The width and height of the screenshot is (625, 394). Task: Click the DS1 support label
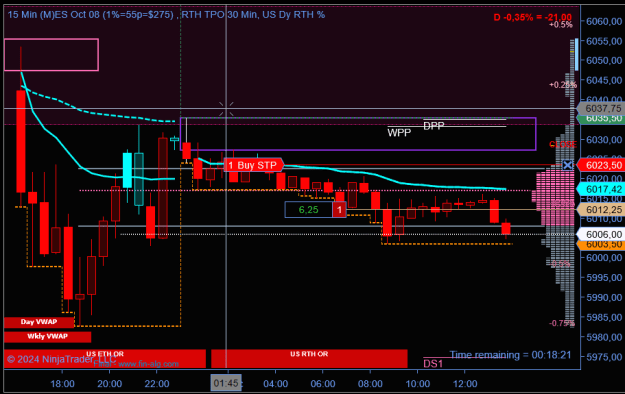pyautogui.click(x=433, y=364)
